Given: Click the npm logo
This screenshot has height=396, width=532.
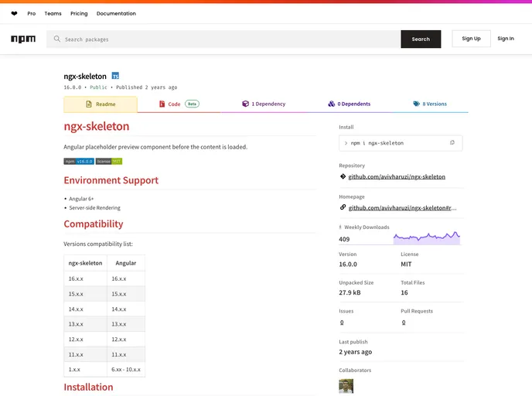Looking at the screenshot, I should (x=23, y=39).
